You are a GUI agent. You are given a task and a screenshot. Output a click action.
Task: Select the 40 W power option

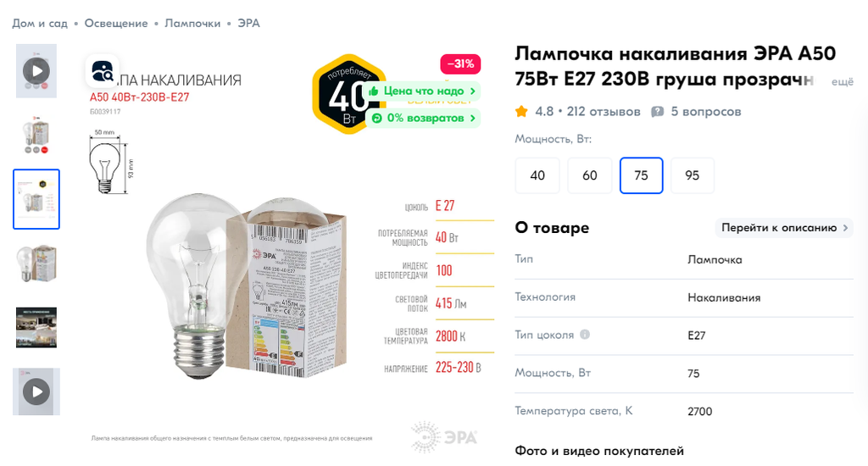tap(537, 175)
